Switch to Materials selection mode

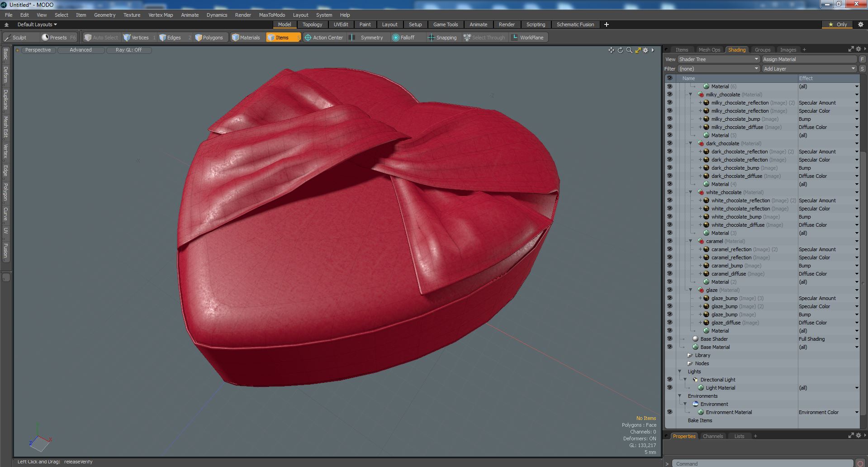[x=246, y=38]
